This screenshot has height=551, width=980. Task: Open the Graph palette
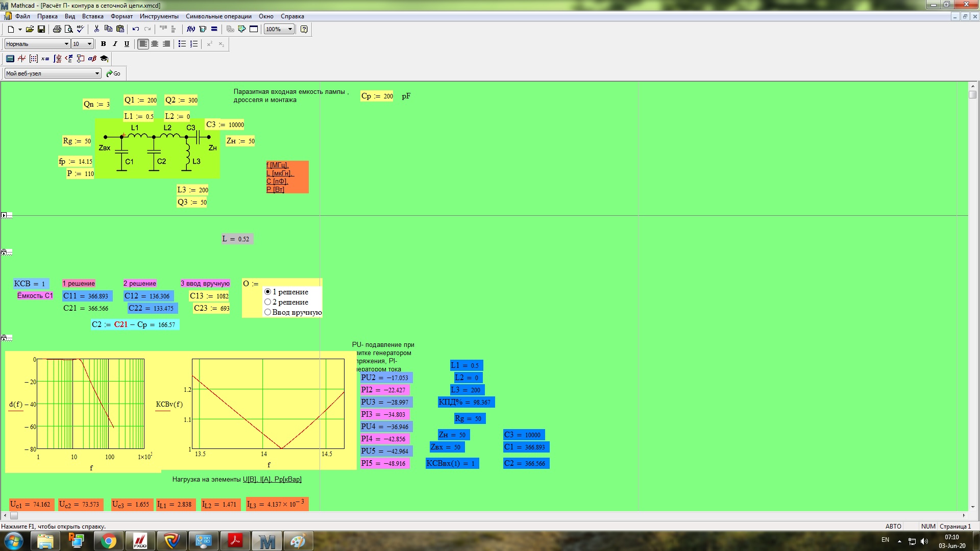(x=22, y=59)
